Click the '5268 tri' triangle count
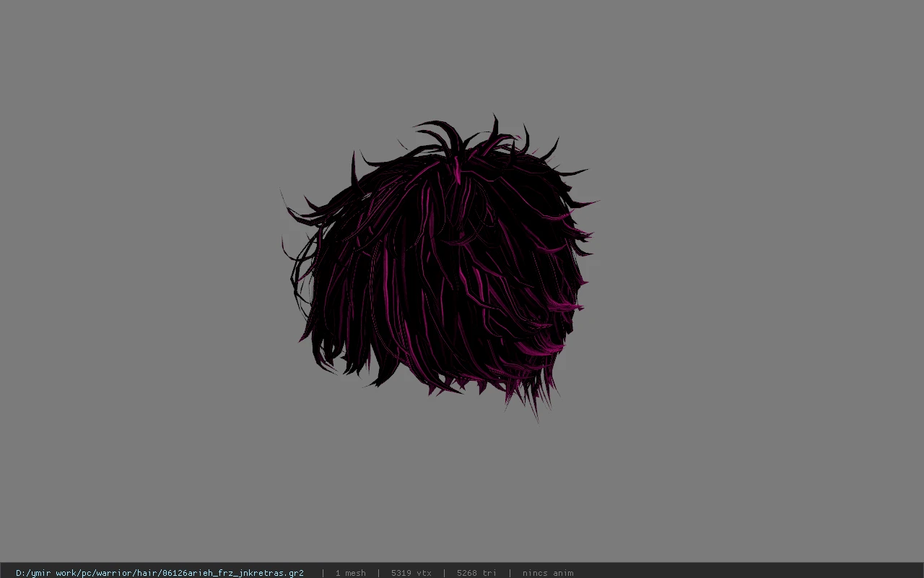Image resolution: width=924 pixels, height=578 pixels. (476, 573)
